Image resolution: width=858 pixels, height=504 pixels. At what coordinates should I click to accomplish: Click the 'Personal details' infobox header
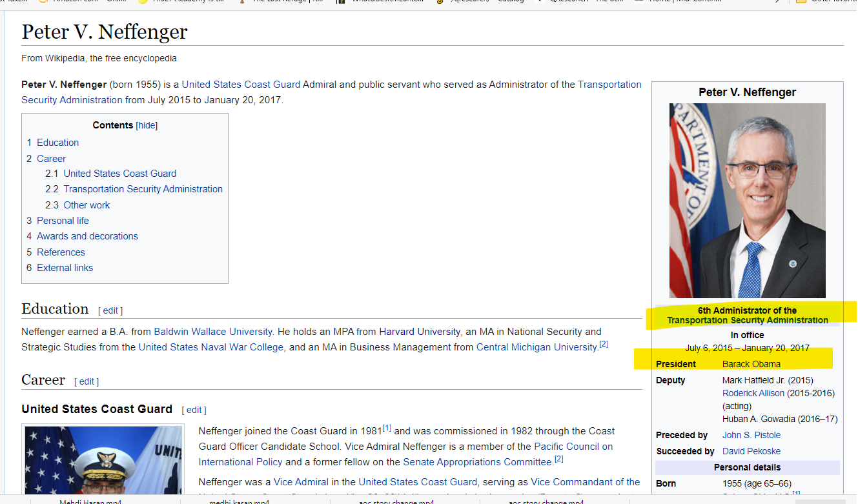point(748,467)
